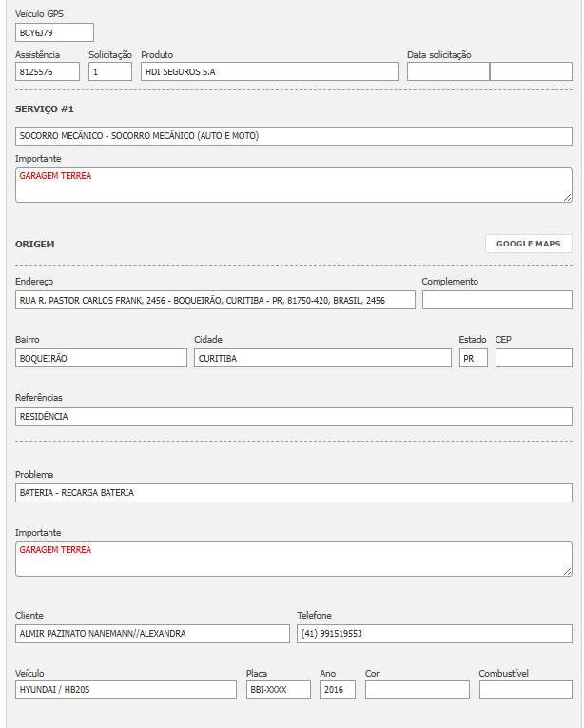Click the Cliente name field

point(152,634)
